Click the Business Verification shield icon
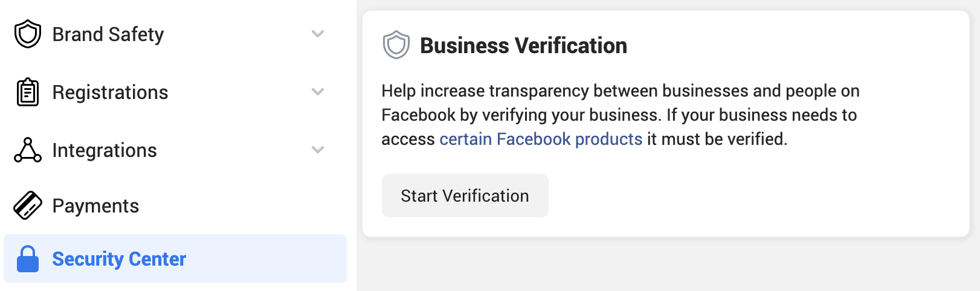 pos(396,45)
